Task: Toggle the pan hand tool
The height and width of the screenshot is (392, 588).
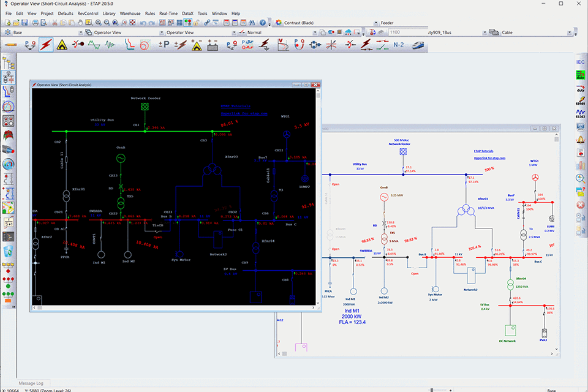Action: pyautogui.click(x=80, y=23)
